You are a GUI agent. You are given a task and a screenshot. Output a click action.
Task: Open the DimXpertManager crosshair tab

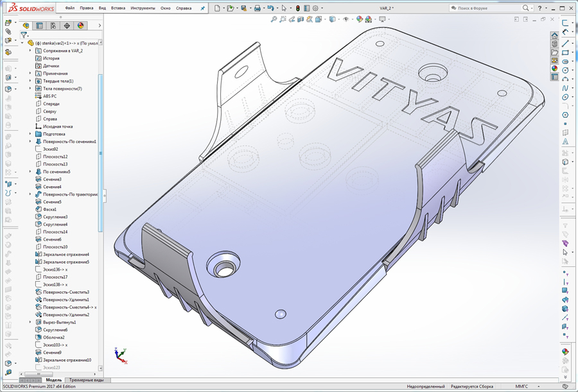tap(67, 26)
